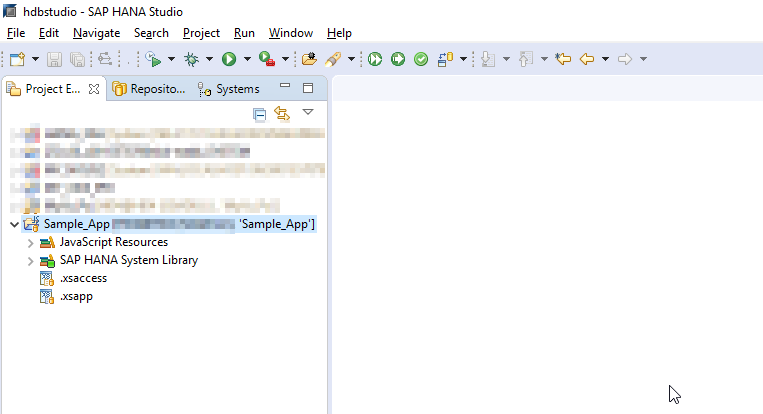Click the Last Edit Location icon
Image resolution: width=763 pixels, height=414 pixels.
[x=563, y=59]
